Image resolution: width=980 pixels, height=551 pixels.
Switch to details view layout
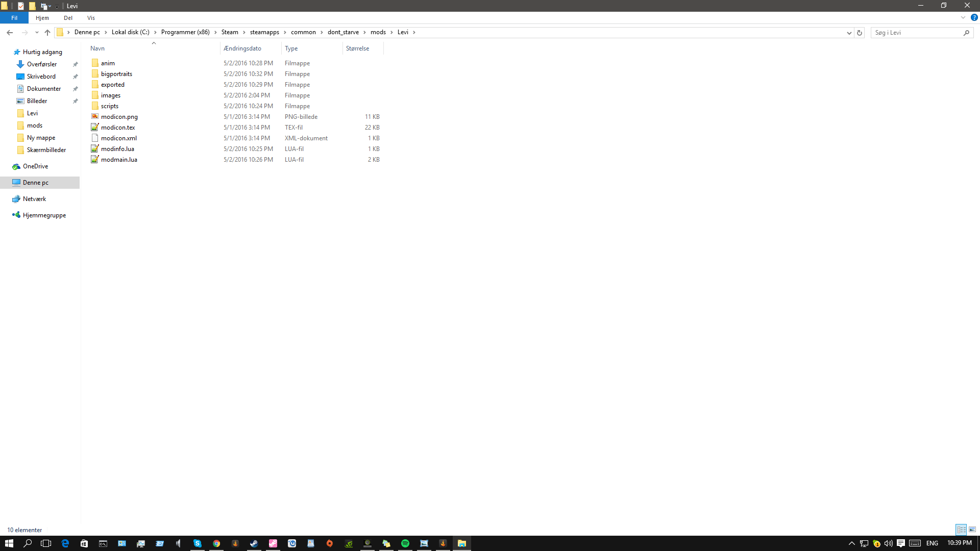[x=961, y=530]
